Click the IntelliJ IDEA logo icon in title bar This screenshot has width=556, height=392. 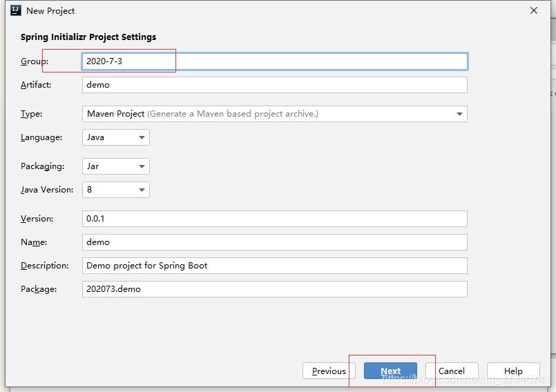pos(16,10)
